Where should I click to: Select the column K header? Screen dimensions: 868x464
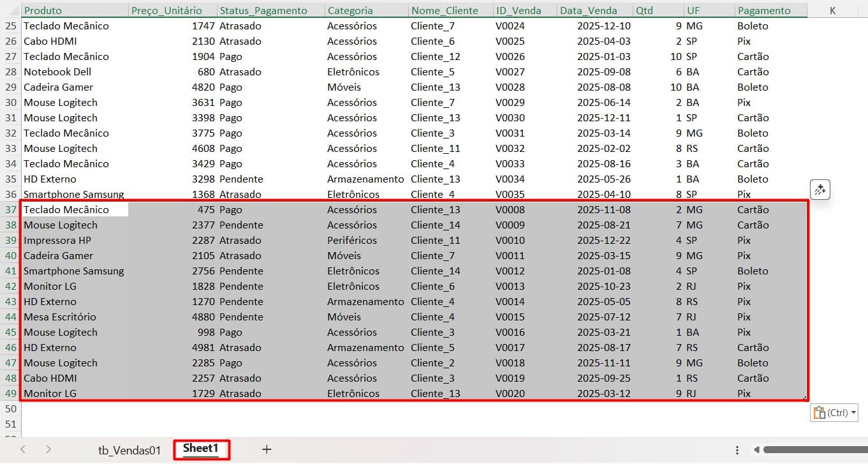point(833,10)
